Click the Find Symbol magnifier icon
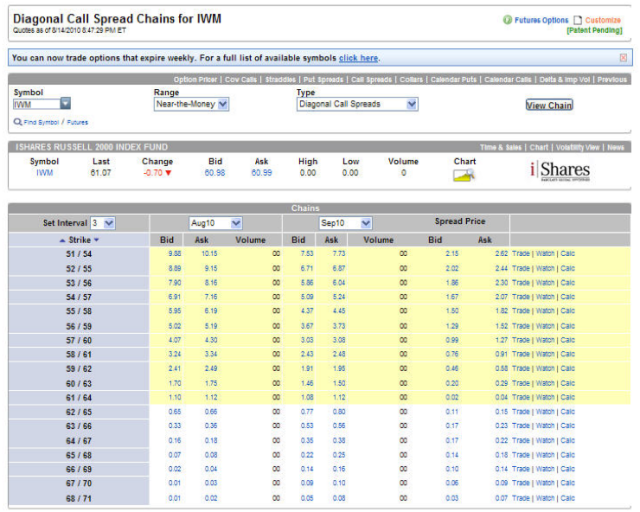 click(18, 122)
